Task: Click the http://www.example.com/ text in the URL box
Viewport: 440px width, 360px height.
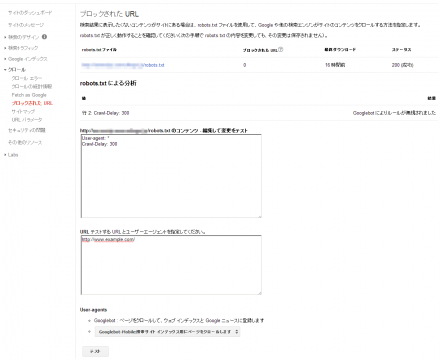Action: tap(108, 240)
